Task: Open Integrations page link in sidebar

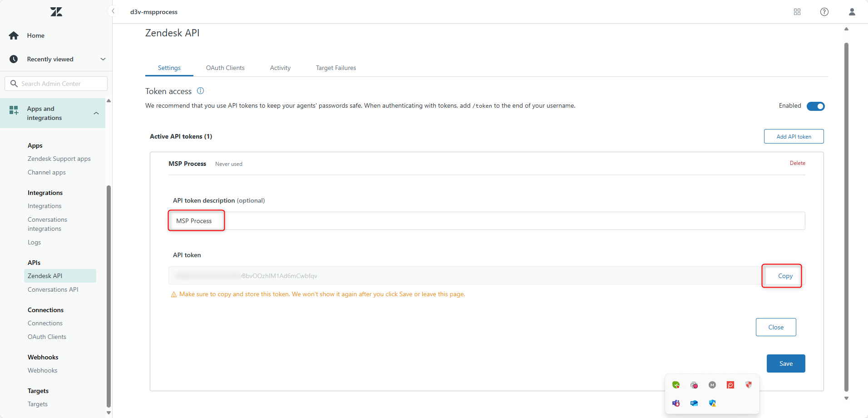Action: 44,206
